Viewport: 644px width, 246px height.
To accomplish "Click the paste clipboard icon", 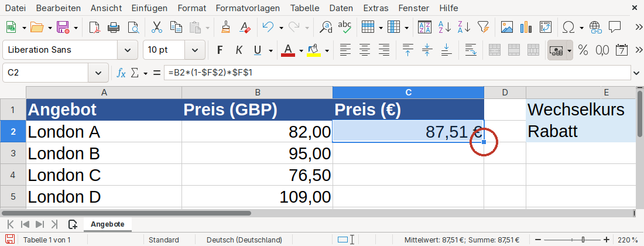I will 195,28.
